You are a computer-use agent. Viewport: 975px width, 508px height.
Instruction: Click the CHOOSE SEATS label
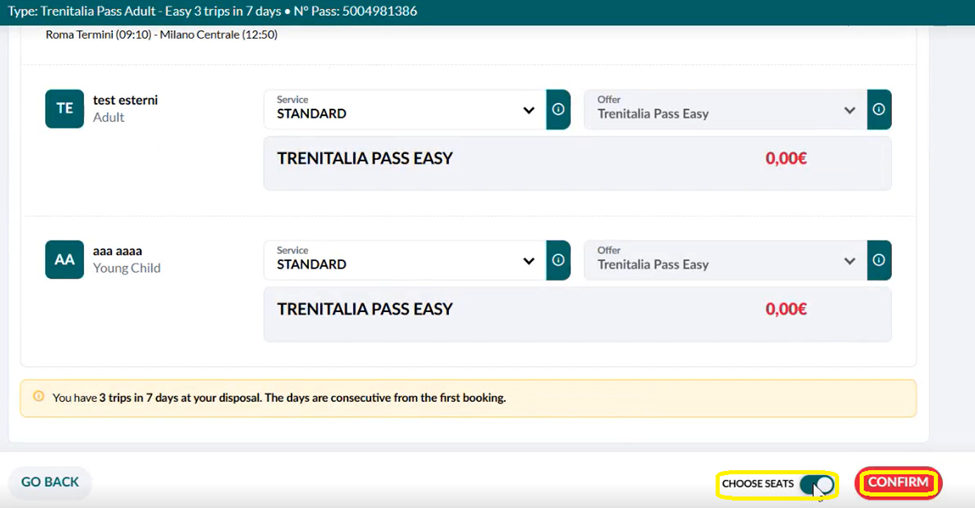pos(758,484)
